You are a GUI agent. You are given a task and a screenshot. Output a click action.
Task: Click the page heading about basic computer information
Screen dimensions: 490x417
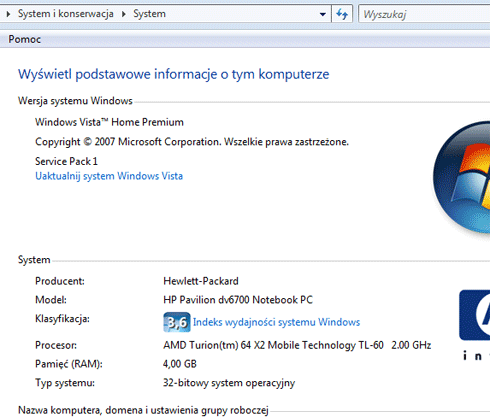tap(174, 74)
